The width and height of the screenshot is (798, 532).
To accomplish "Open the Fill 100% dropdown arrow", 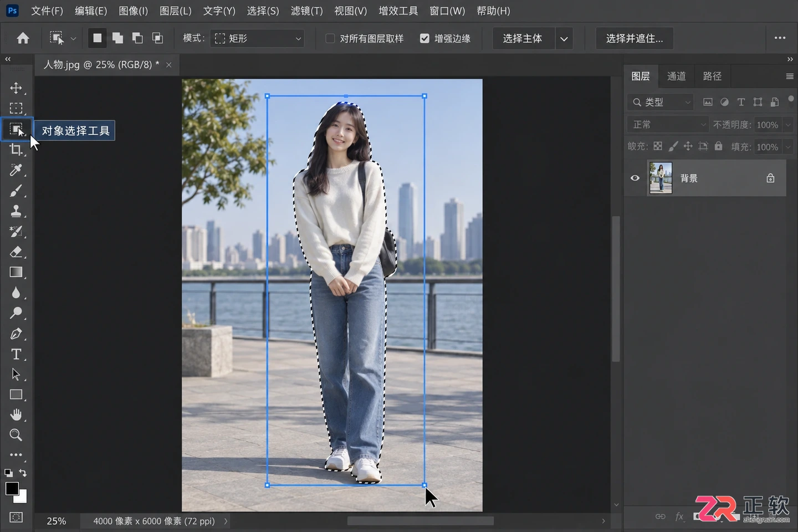I will (788, 147).
